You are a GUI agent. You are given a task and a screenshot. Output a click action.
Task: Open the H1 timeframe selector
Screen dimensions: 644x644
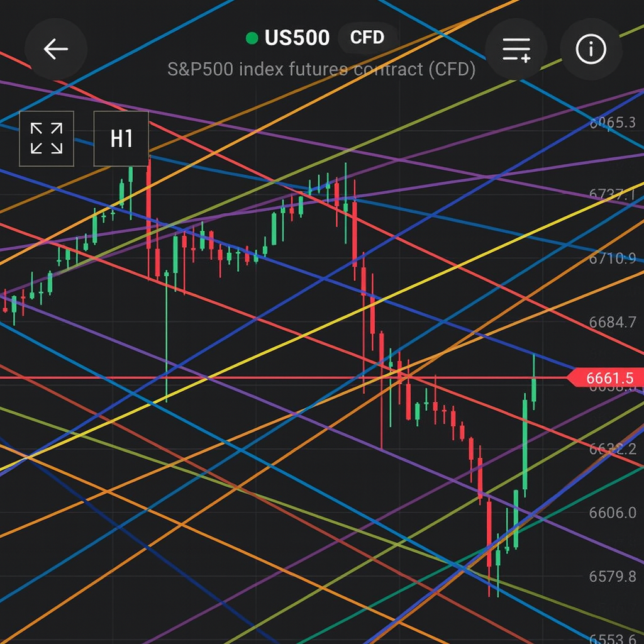(x=121, y=138)
